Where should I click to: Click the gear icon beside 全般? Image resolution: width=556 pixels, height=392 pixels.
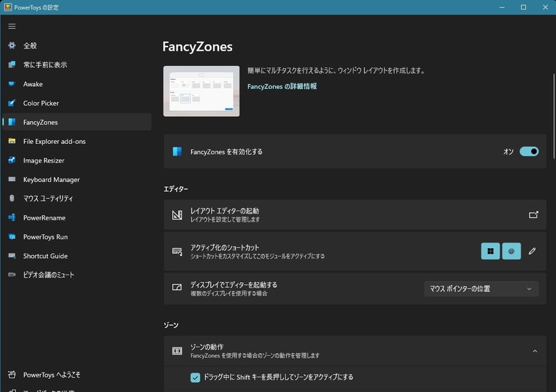[12, 45]
